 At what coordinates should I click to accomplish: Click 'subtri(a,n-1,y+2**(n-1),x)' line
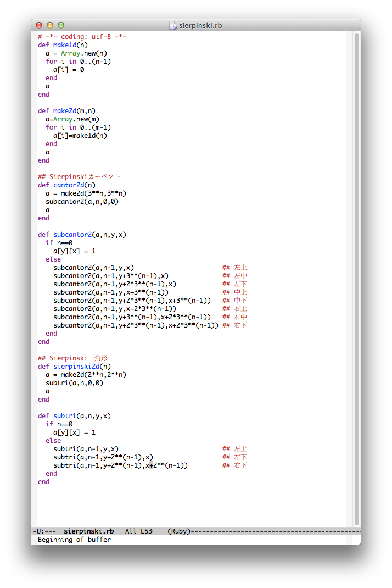pyautogui.click(x=103, y=458)
